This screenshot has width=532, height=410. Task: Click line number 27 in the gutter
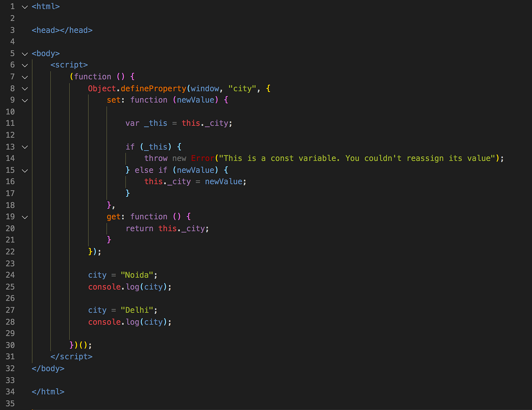click(x=10, y=310)
